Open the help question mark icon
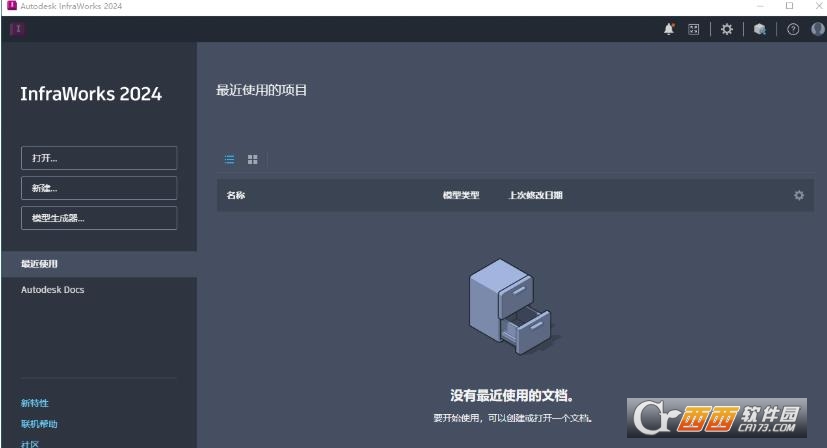Image resolution: width=827 pixels, height=448 pixels. 793,30
